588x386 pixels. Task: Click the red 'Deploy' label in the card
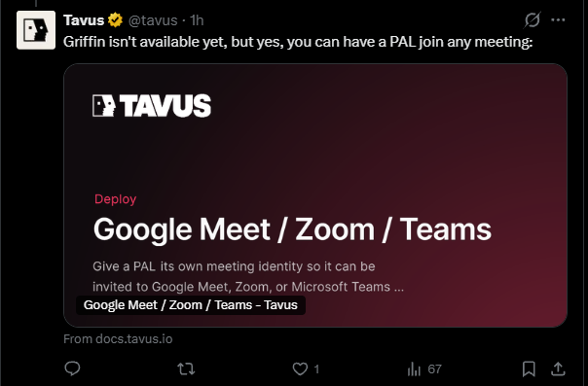[115, 199]
